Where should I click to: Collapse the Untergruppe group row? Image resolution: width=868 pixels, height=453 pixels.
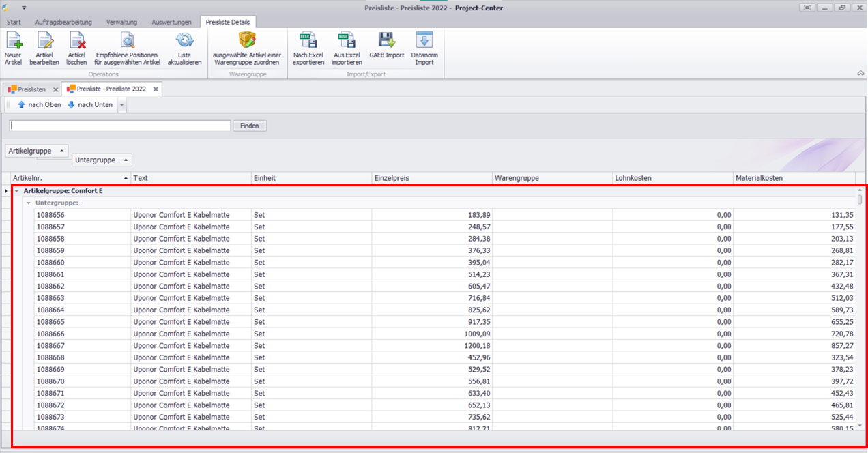coord(29,203)
